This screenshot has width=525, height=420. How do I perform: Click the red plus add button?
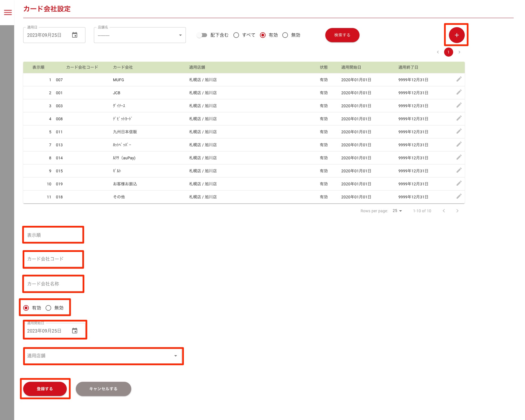click(x=456, y=35)
